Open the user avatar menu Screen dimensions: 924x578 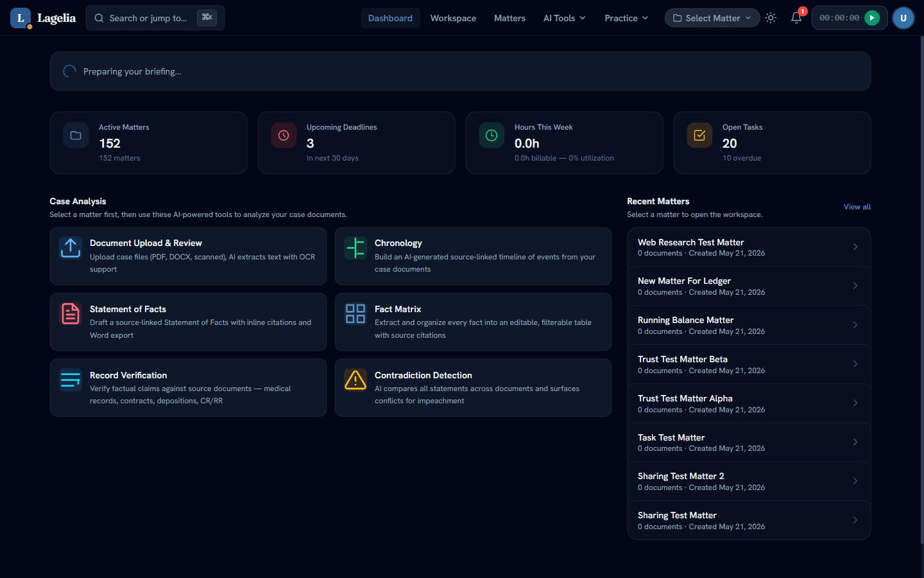click(x=903, y=18)
